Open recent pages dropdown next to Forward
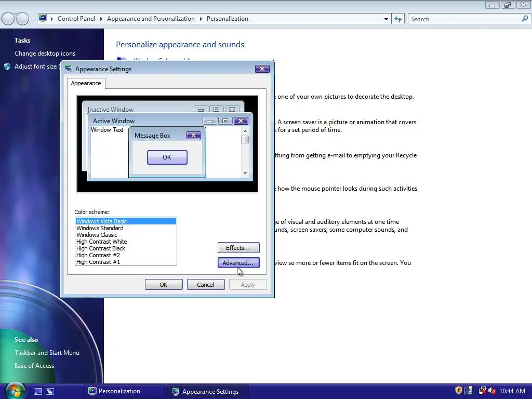 tap(33, 19)
